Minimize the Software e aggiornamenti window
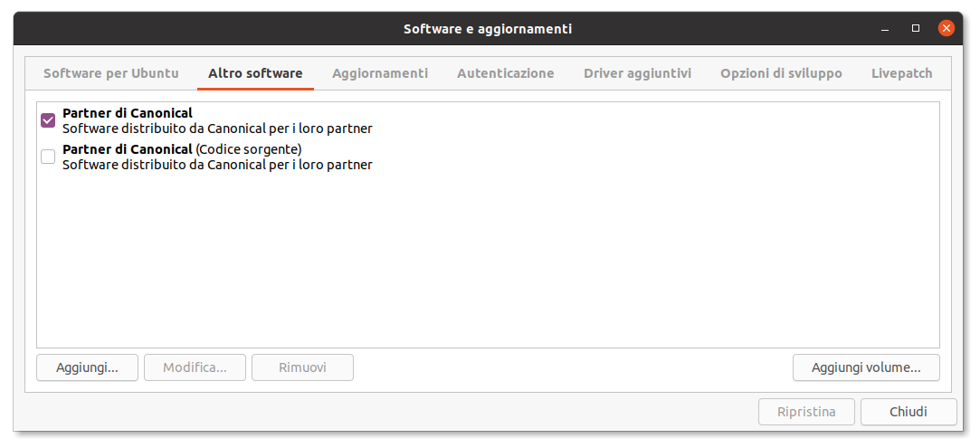The height and width of the screenshot is (448, 980). tap(884, 28)
